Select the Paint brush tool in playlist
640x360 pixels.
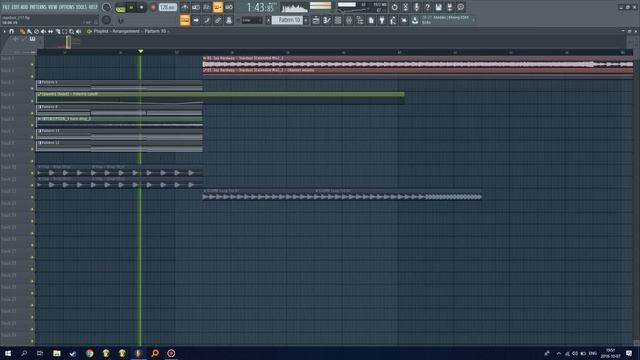click(29, 31)
